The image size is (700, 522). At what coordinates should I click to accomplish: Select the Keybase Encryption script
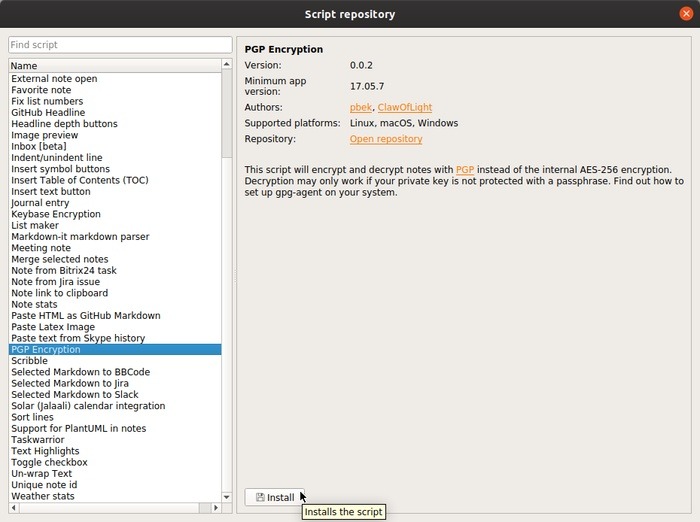pyautogui.click(x=115, y=214)
